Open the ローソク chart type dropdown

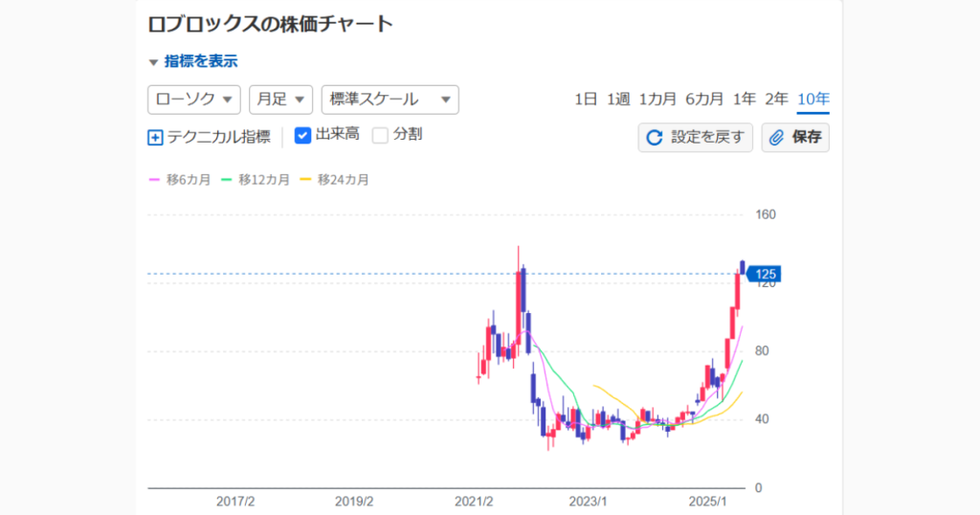point(193,100)
